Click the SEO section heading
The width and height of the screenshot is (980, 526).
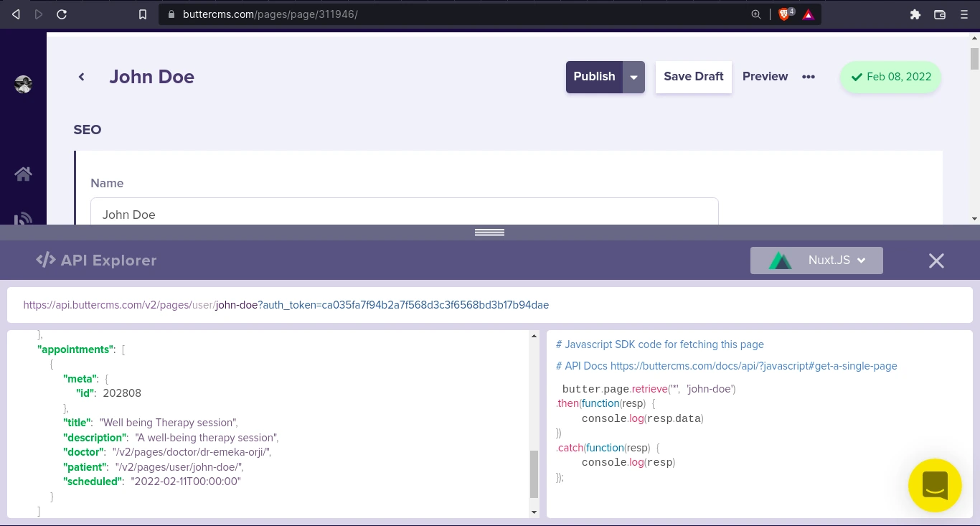[88, 130]
